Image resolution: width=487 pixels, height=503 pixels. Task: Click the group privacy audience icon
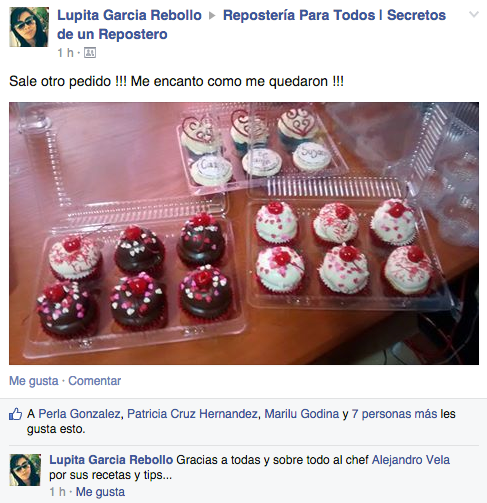(90, 53)
